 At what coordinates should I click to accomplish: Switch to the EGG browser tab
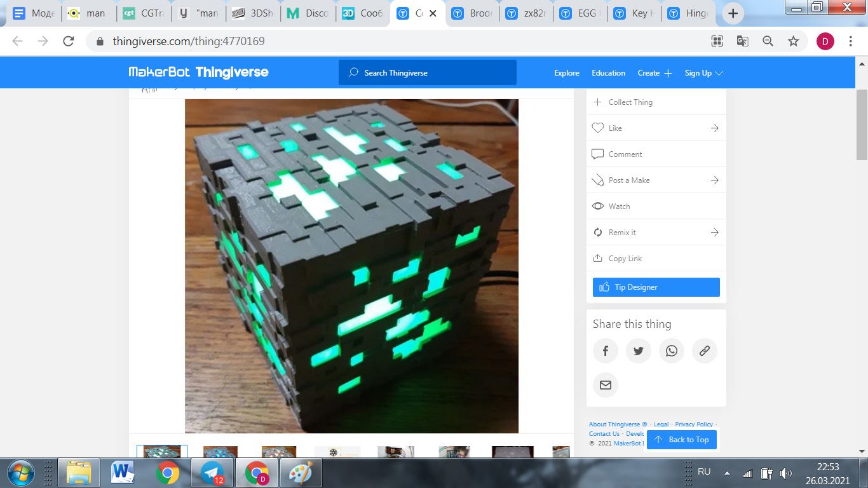click(x=581, y=13)
